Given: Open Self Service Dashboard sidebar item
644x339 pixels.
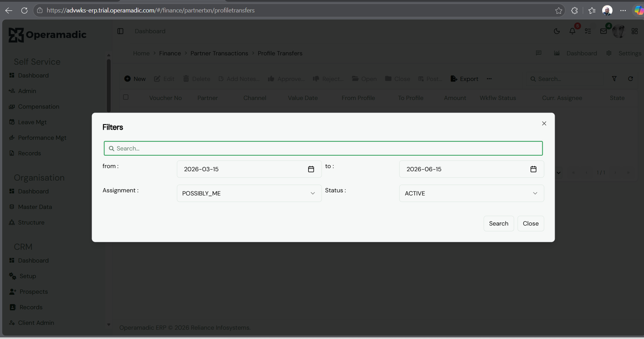Looking at the screenshot, I should [29, 75].
